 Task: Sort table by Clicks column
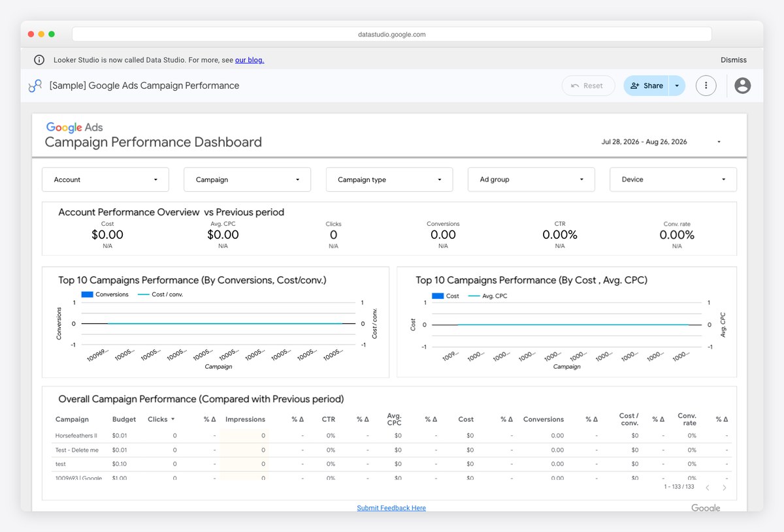point(161,419)
